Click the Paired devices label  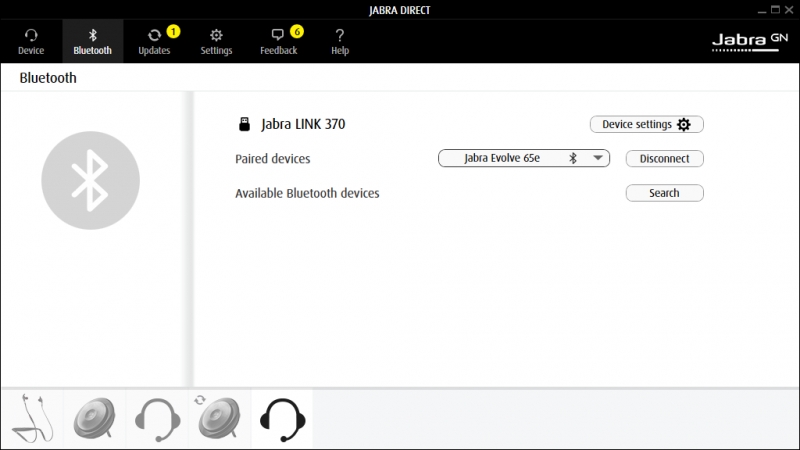[272, 159]
